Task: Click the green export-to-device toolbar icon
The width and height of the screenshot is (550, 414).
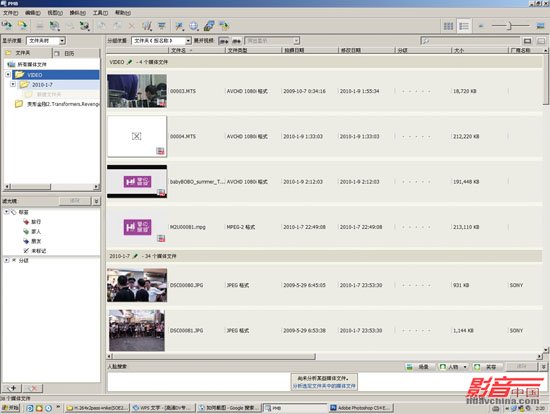Action: point(84,26)
